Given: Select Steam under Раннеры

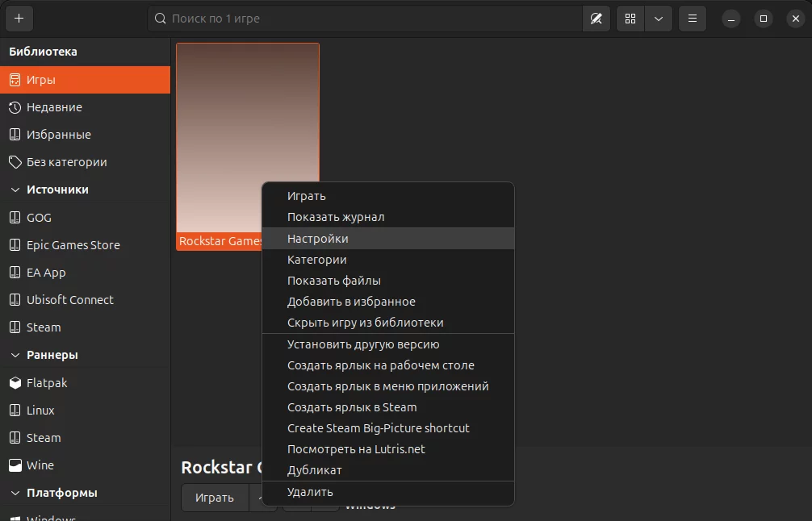Looking at the screenshot, I should [85, 438].
